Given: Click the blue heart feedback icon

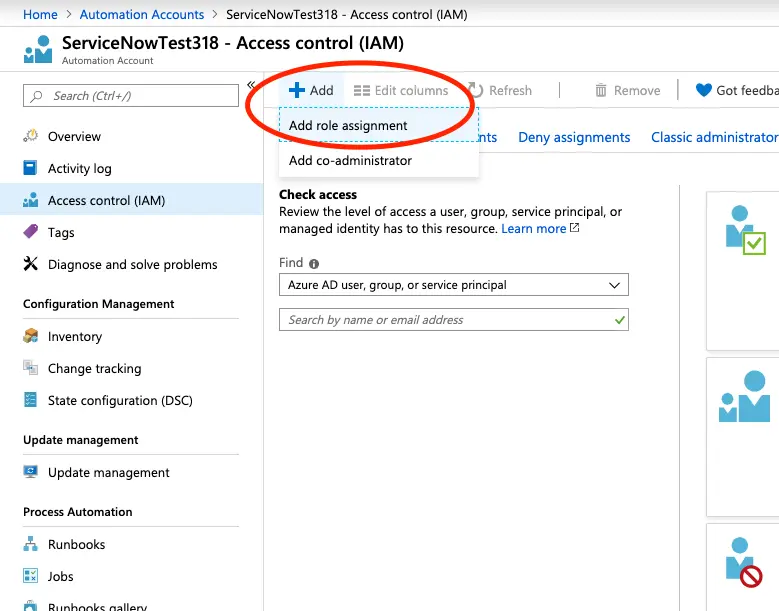Looking at the screenshot, I should (703, 90).
